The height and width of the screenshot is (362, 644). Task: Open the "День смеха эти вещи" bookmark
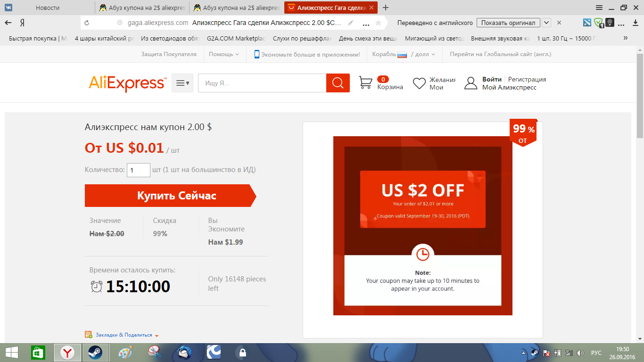click(x=369, y=39)
